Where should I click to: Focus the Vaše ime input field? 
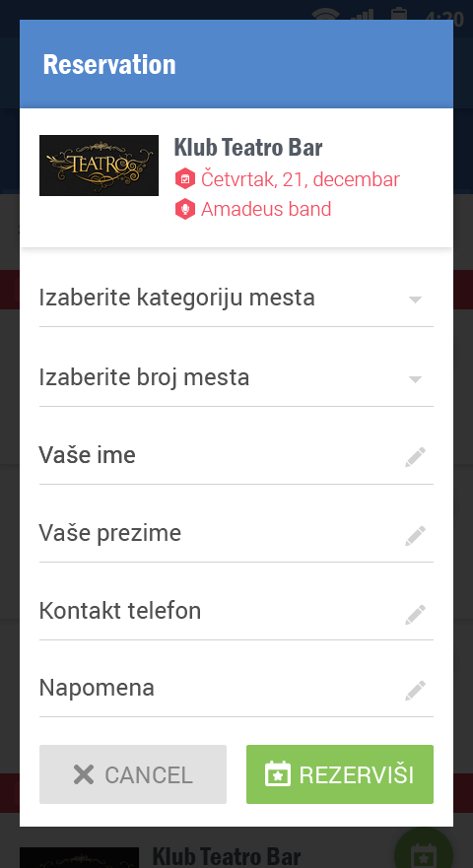click(x=236, y=457)
